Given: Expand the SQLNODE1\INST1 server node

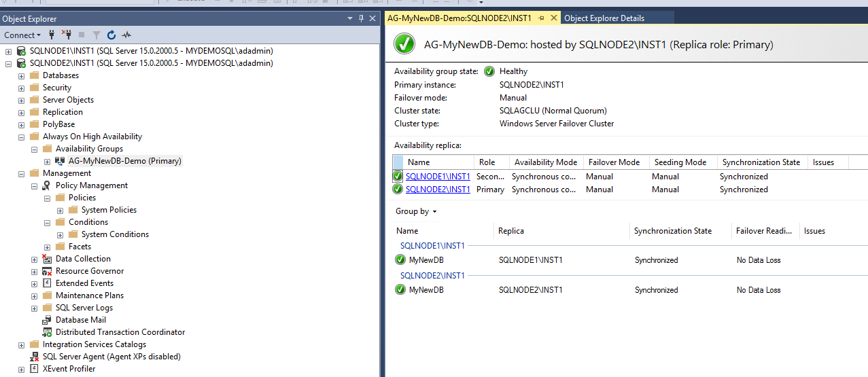Looking at the screenshot, I should [9, 51].
